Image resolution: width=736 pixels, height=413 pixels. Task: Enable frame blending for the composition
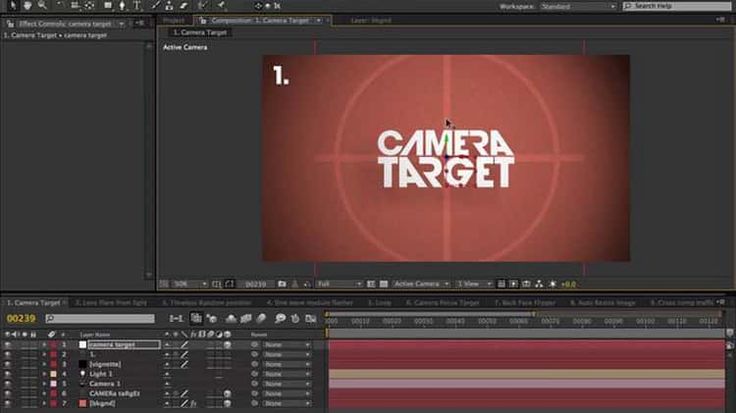(x=246, y=319)
